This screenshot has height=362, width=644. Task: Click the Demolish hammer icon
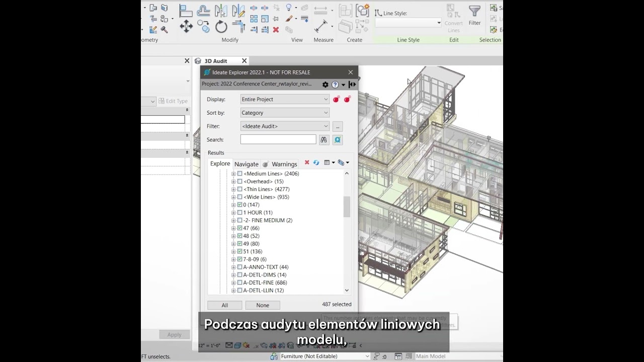point(164,30)
